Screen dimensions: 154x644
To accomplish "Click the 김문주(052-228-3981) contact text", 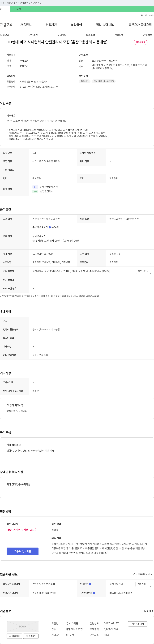I will 44,593.
